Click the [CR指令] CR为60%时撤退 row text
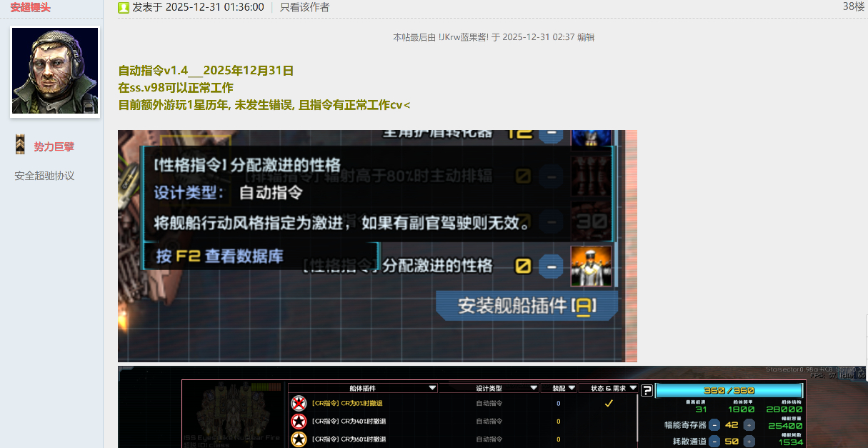868x448 pixels. (349, 439)
